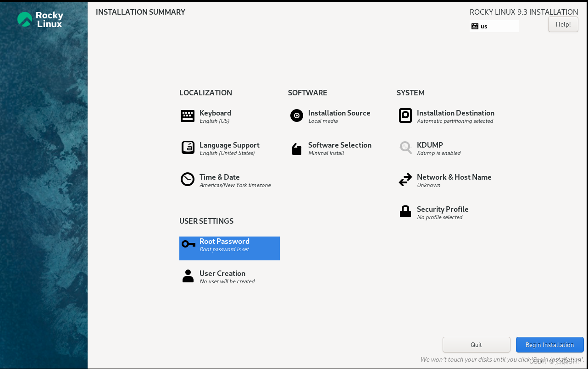Screen dimensions: 588x369
Task: Click 'Automatic partitioning selected' text
Action: click(455, 121)
